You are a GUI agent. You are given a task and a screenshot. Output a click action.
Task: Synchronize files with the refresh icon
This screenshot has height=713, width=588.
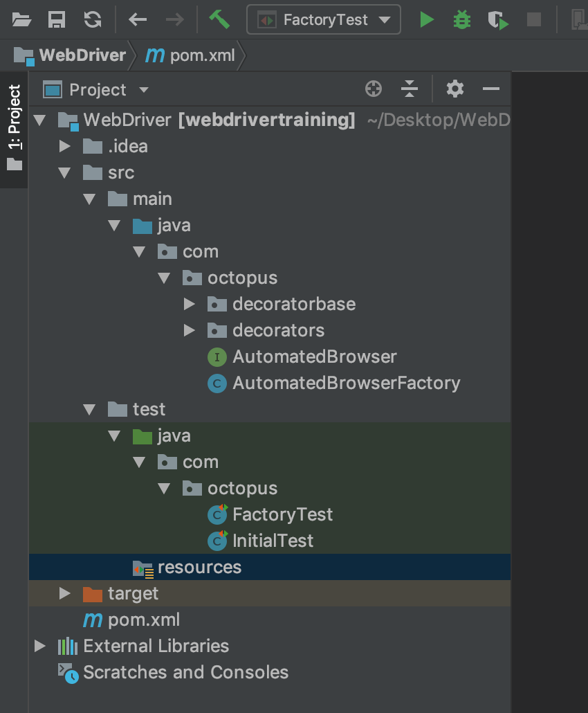tap(93, 19)
